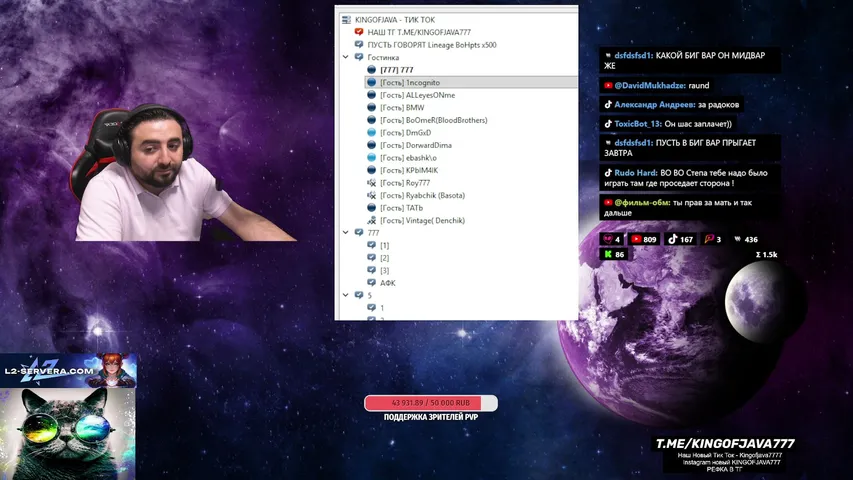The width and height of the screenshot is (853, 480).
Task: Click the counter showing 3 viewers
Action: 713,239
